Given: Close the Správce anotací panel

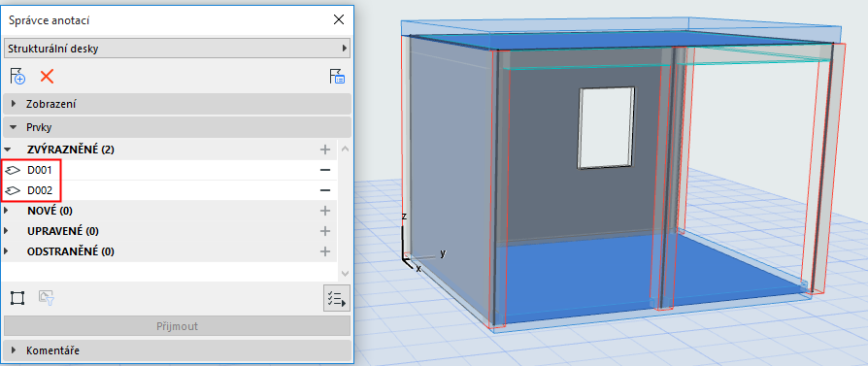Looking at the screenshot, I should [339, 20].
